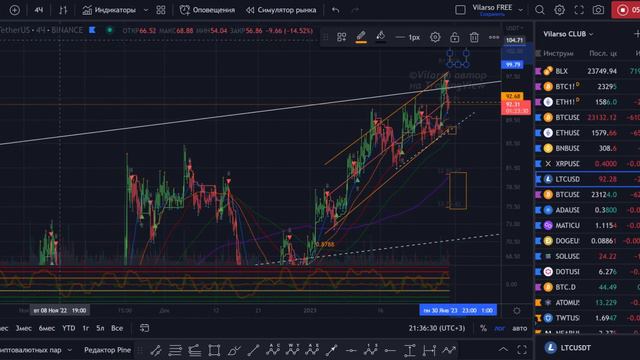The height and width of the screenshot is (360, 640).
Task: Take a chart snapshot with camera
Action: (598, 10)
